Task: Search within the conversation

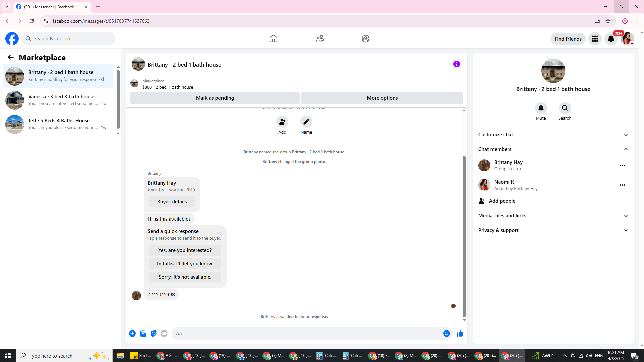Action: coord(565,108)
